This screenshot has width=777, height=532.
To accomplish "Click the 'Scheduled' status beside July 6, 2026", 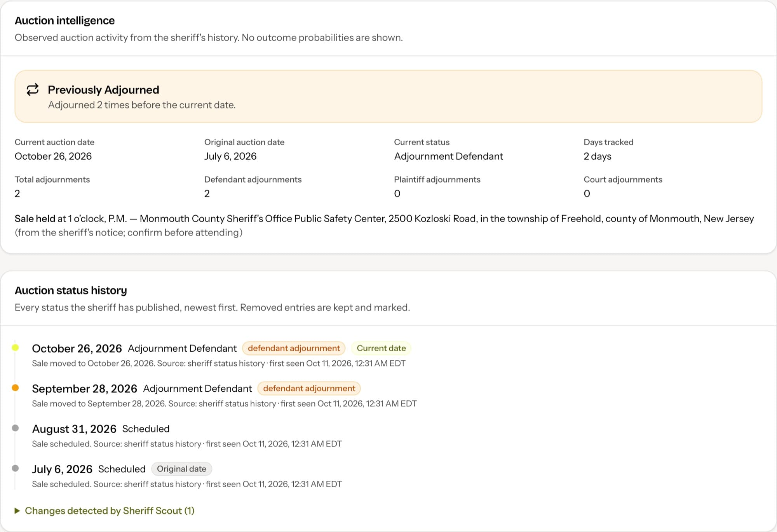I will [122, 469].
